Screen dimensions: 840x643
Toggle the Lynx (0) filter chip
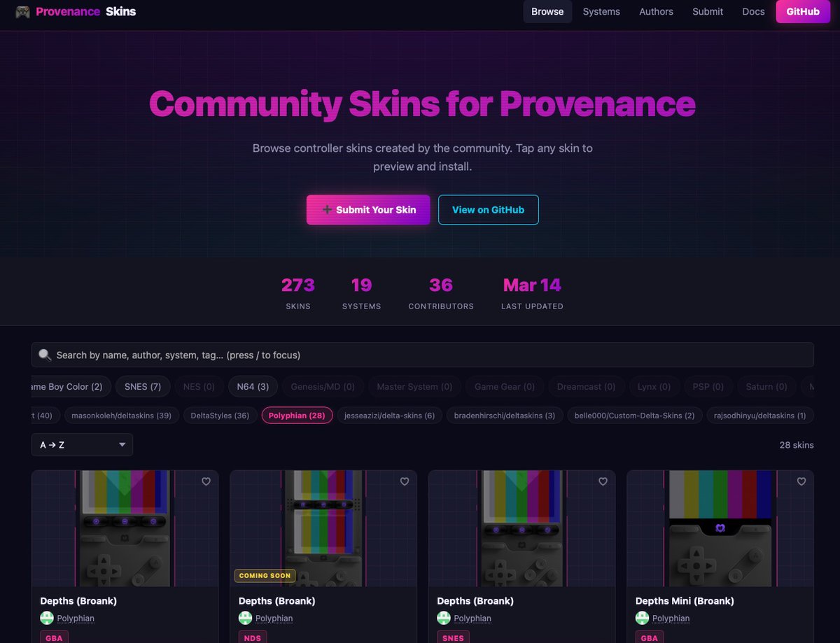(654, 386)
